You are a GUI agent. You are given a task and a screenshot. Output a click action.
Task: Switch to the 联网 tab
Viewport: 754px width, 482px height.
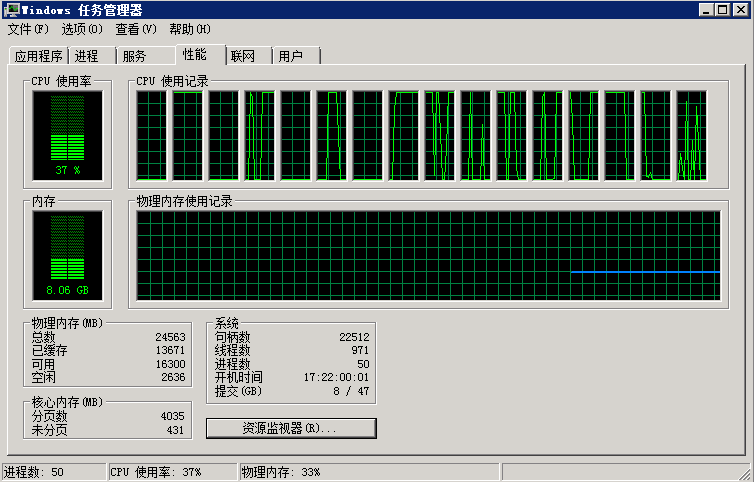pos(249,56)
